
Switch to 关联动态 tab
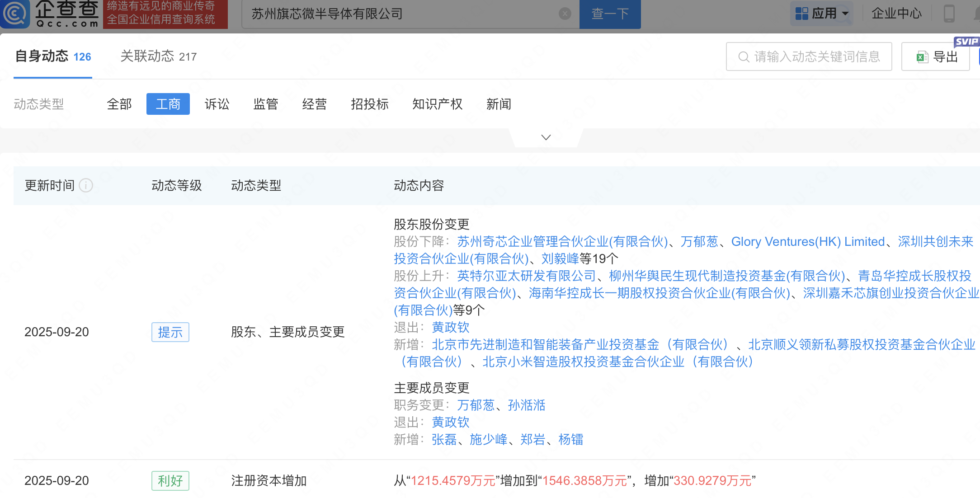158,56
